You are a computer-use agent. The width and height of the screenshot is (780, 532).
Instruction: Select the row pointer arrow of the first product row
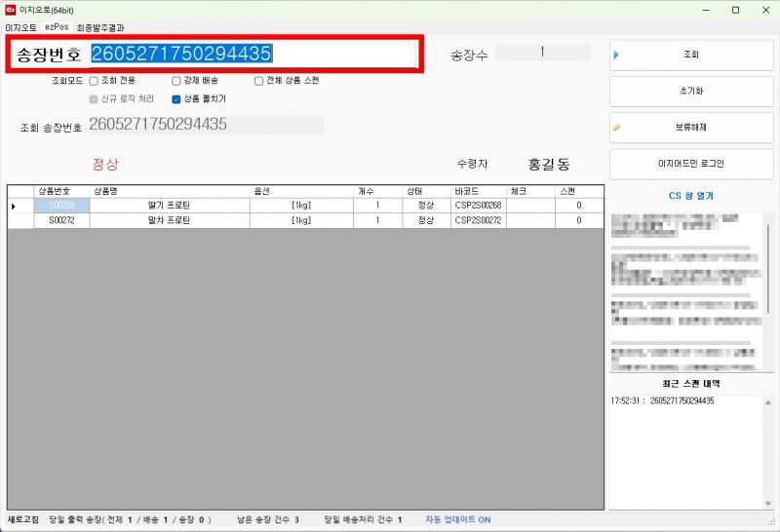point(14,206)
